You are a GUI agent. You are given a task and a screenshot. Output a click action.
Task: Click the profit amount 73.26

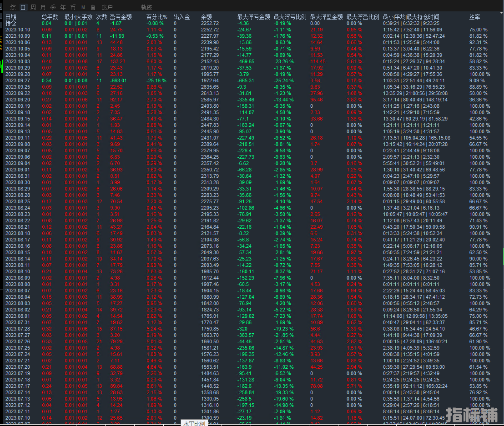coord(116,271)
